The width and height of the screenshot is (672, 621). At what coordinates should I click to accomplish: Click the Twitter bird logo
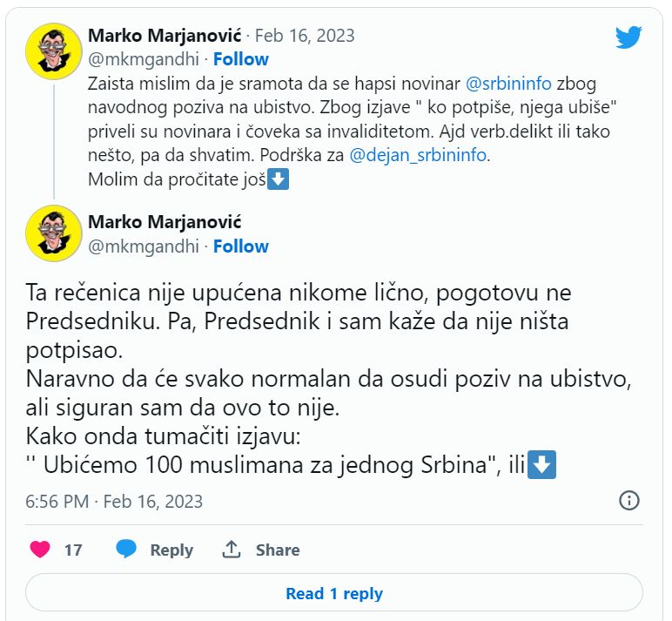click(x=628, y=37)
